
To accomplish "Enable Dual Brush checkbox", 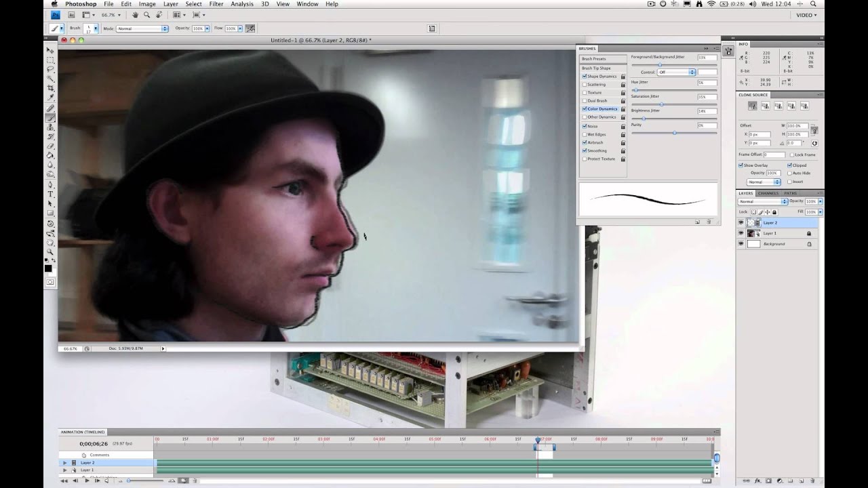I will [585, 100].
